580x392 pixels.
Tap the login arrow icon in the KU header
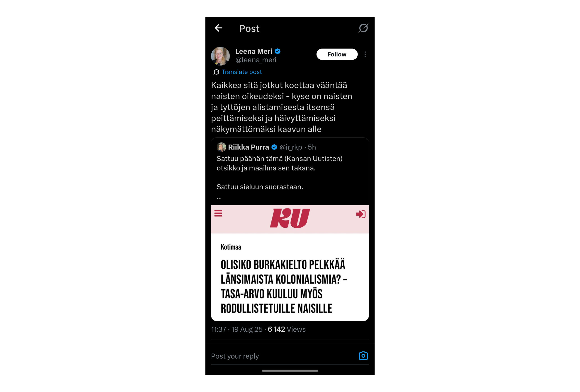pos(361,214)
